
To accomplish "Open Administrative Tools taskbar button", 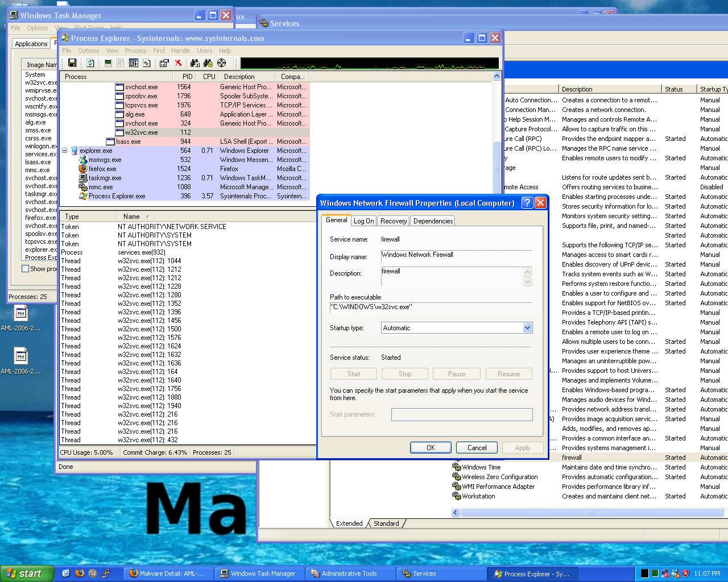I will pos(351,573).
